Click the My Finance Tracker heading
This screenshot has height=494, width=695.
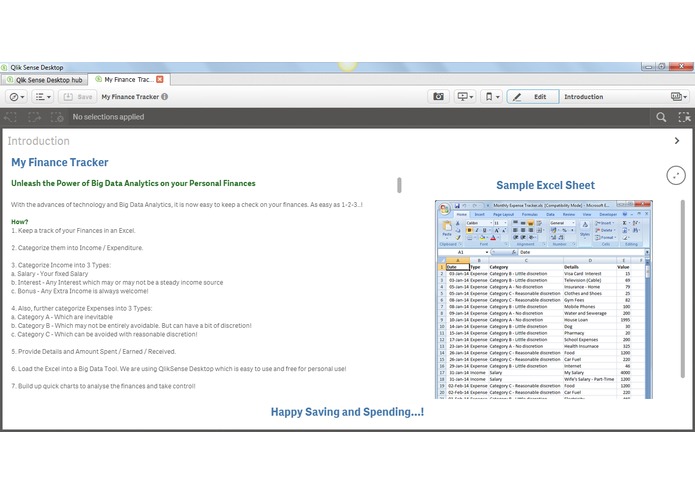(x=60, y=163)
